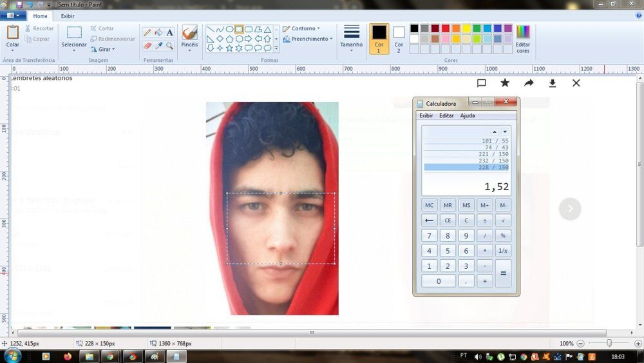Open the Tamanho line size dropdown
Image resolution: width=644 pixels, height=363 pixels.
(x=351, y=38)
